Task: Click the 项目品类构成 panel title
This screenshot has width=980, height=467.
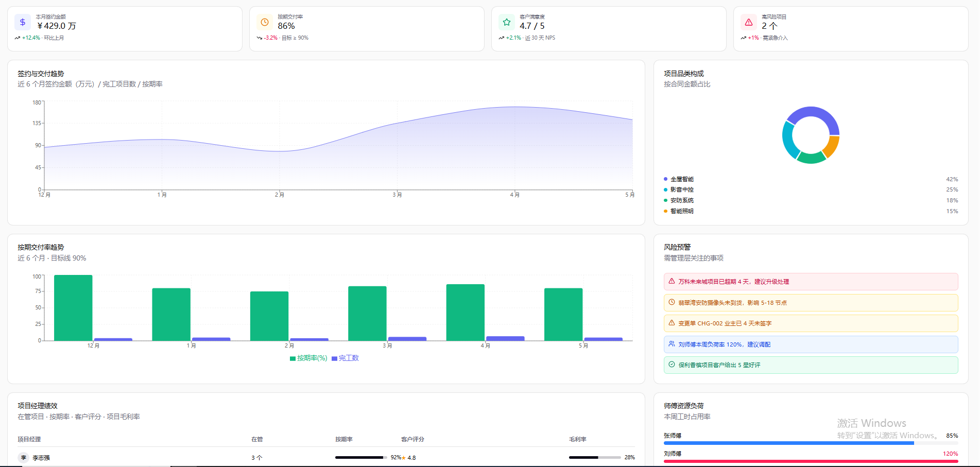Action: [x=684, y=74]
